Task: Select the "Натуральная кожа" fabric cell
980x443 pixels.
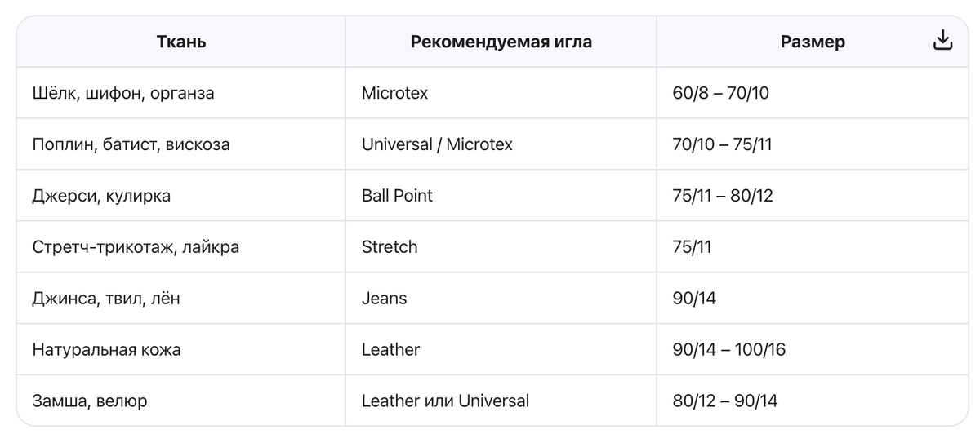Action: (106, 349)
